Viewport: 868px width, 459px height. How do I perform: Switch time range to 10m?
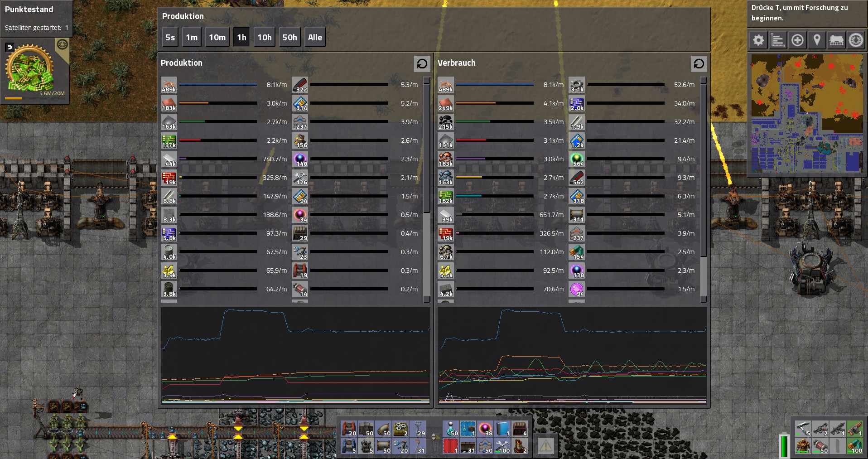tap(217, 37)
